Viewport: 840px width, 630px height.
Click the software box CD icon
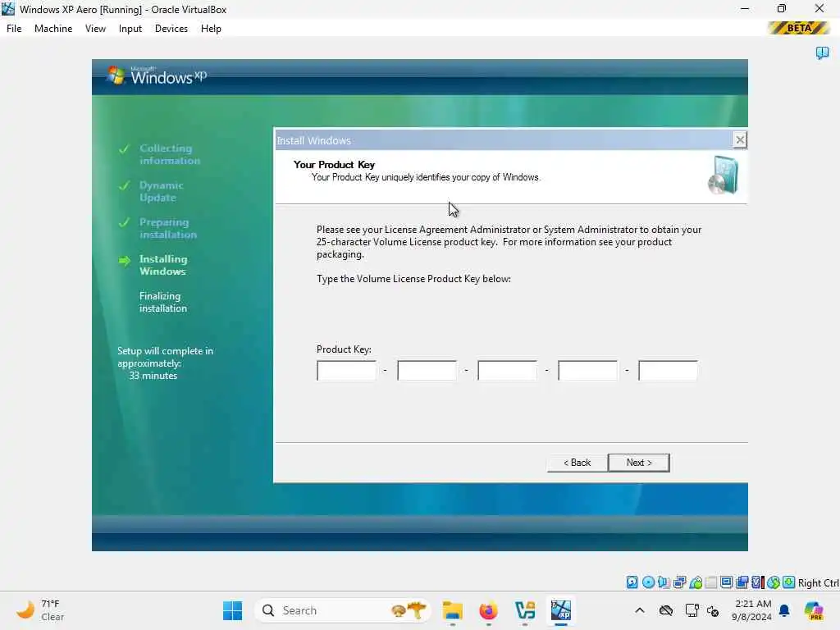723,175
